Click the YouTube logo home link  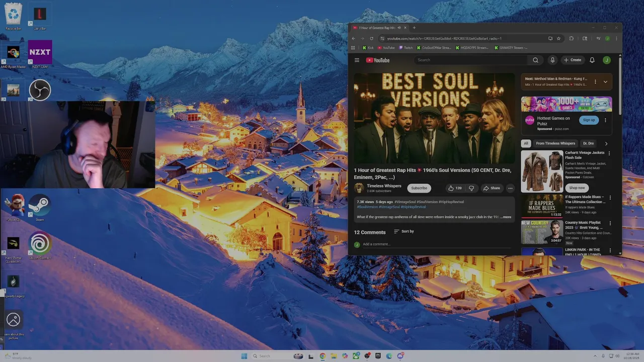coord(378,60)
